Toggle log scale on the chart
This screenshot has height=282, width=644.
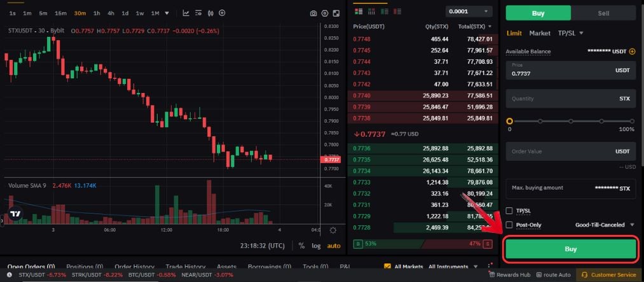point(316,246)
